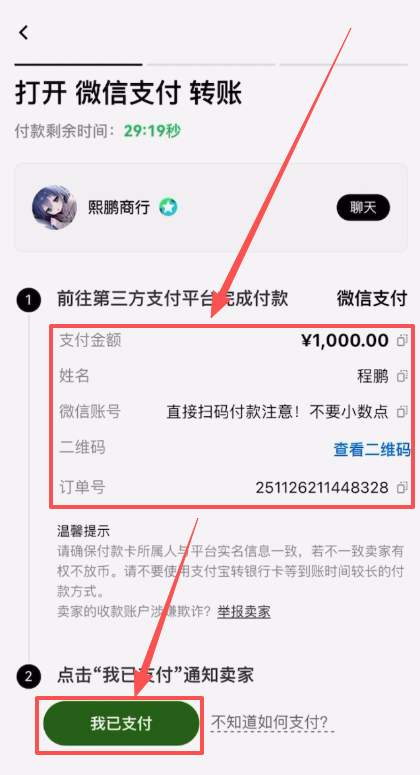420x775 pixels.
Task: Tap the verified badge beside 熙鹏商行
Action: (168, 208)
